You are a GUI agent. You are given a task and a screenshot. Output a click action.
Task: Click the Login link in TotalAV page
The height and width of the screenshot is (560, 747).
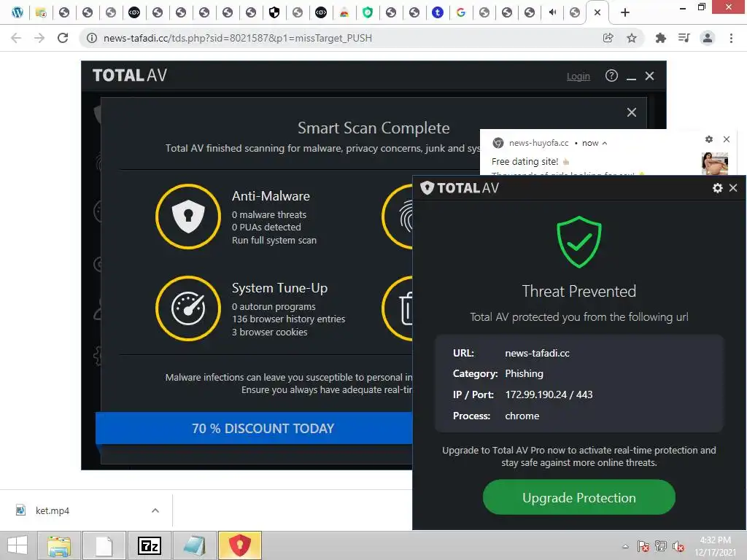578,76
